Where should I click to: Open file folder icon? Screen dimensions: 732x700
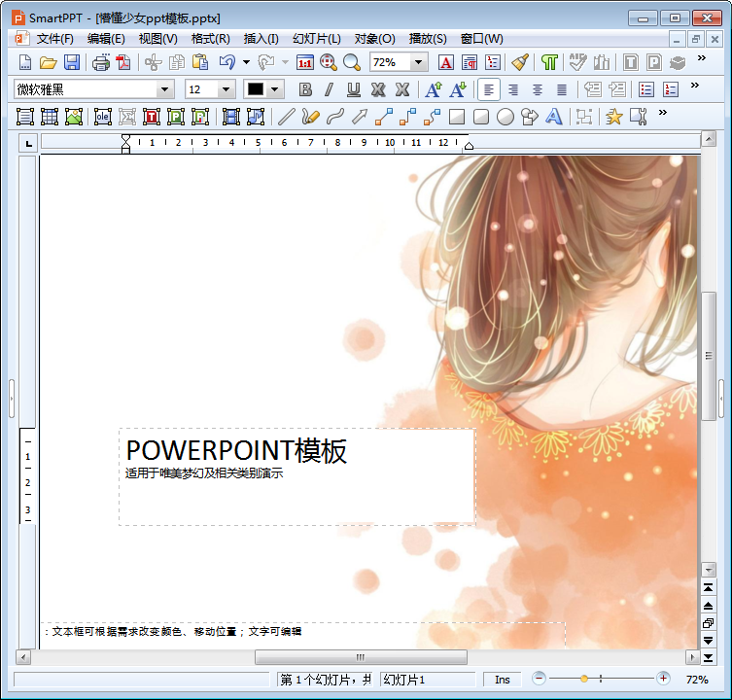48,62
